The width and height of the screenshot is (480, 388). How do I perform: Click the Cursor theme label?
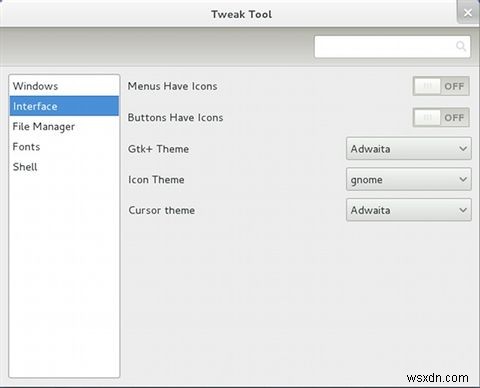tap(162, 210)
